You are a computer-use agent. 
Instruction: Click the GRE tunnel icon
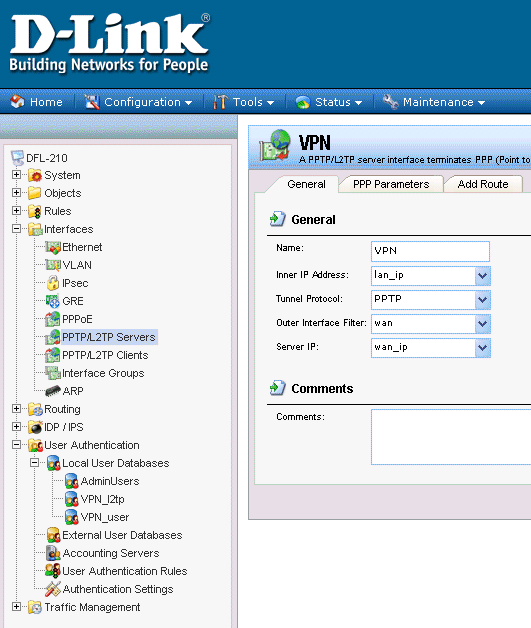pos(53,301)
